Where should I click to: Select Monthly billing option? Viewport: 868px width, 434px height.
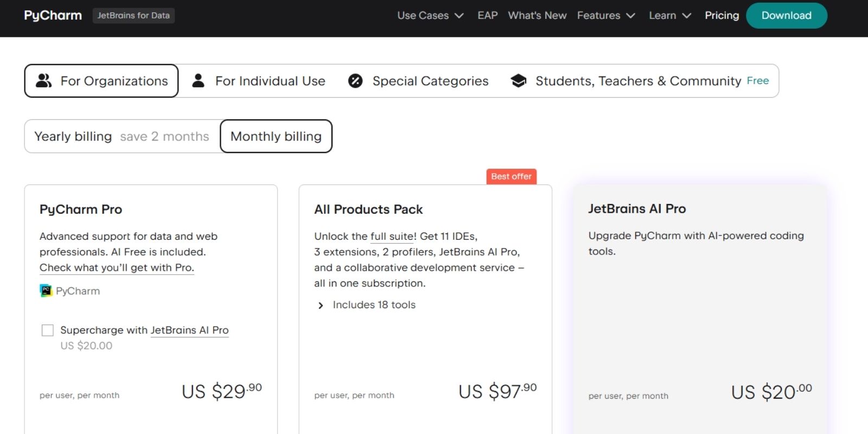coord(276,136)
